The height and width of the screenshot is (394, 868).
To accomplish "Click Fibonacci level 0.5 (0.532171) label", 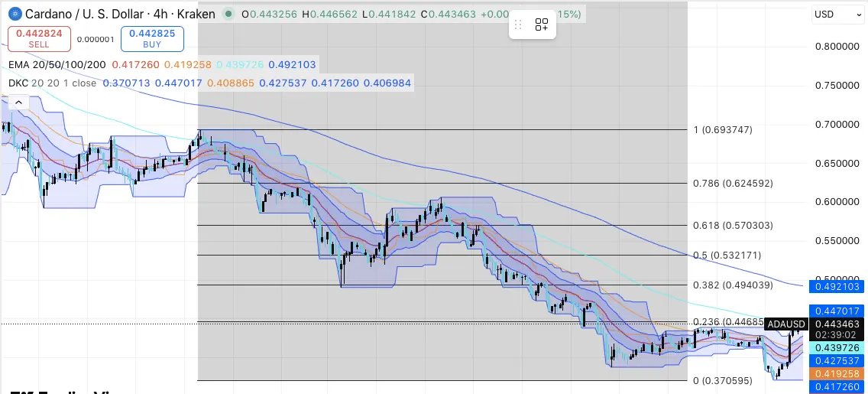I will click(x=727, y=256).
